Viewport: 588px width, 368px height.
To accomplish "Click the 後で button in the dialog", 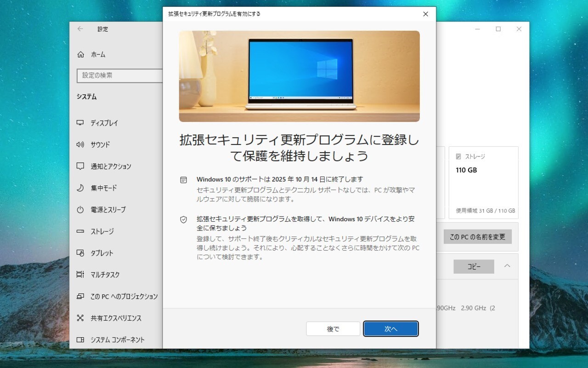I will click(x=333, y=329).
